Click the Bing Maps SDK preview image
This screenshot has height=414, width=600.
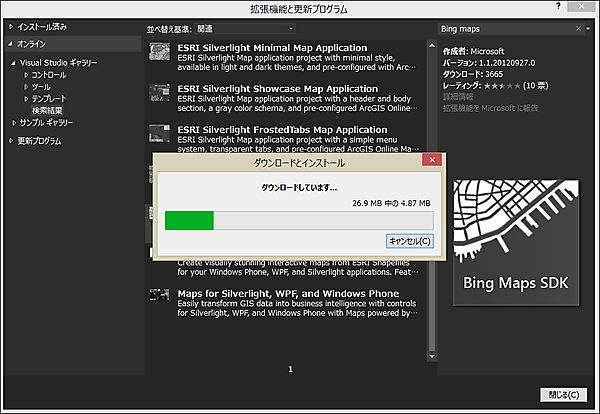click(516, 243)
